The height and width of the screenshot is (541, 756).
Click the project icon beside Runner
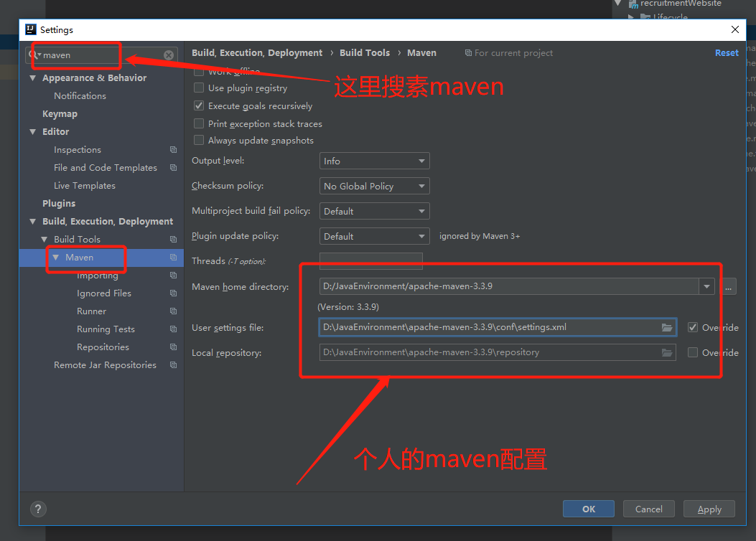click(x=174, y=311)
